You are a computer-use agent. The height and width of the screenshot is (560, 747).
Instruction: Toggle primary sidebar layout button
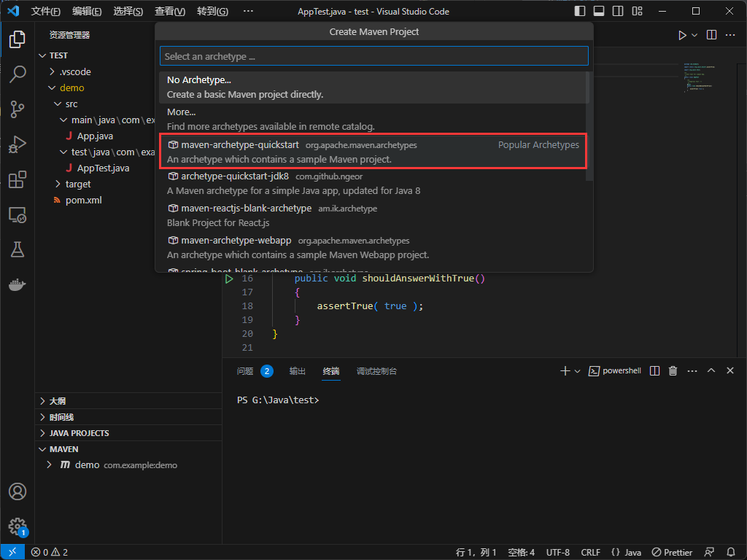[580, 12]
